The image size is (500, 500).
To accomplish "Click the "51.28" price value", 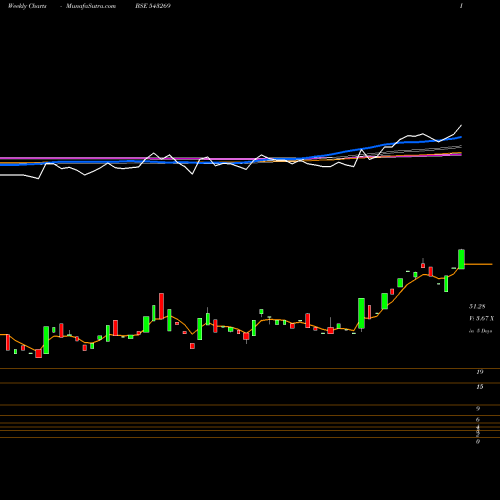I will pos(477,306).
